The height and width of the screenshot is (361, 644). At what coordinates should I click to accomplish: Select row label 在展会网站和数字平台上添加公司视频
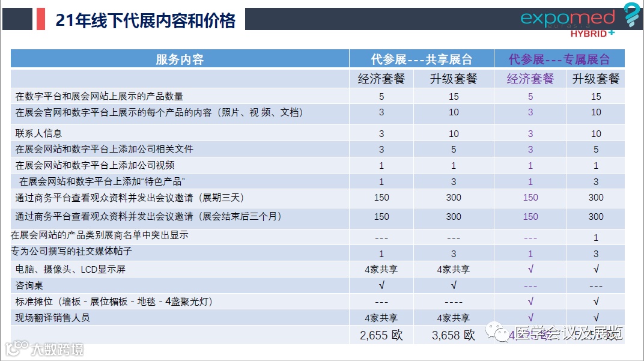(x=95, y=165)
